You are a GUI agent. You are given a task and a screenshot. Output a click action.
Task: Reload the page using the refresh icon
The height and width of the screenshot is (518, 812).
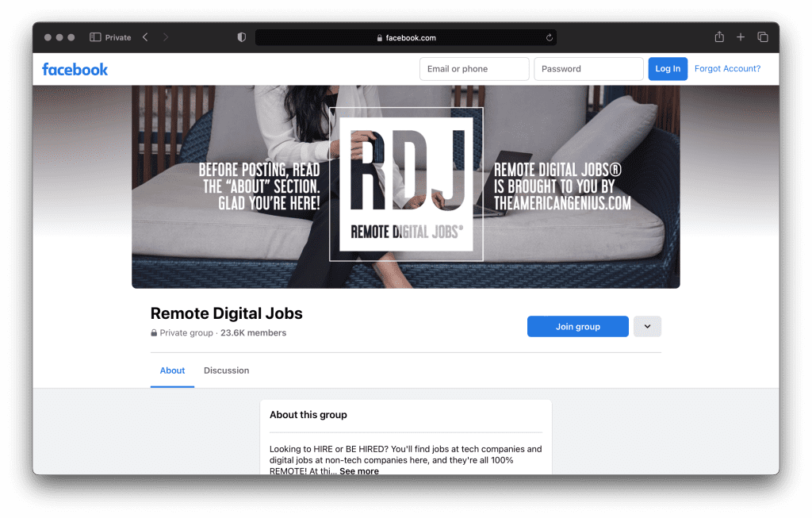(548, 36)
